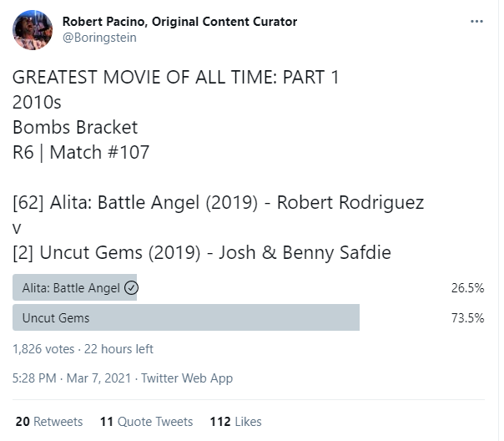Click the 22 hours left label
This screenshot has height=441, width=504.
click(x=118, y=349)
